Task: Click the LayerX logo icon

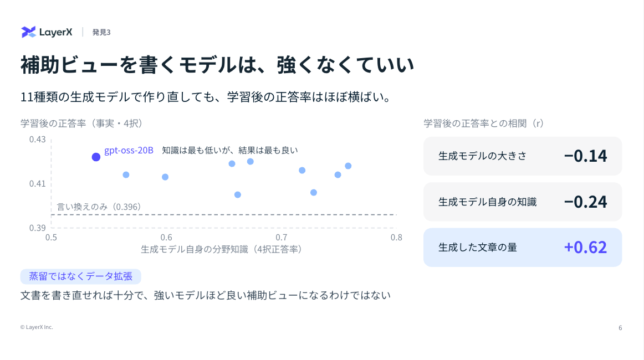Action: [x=28, y=32]
